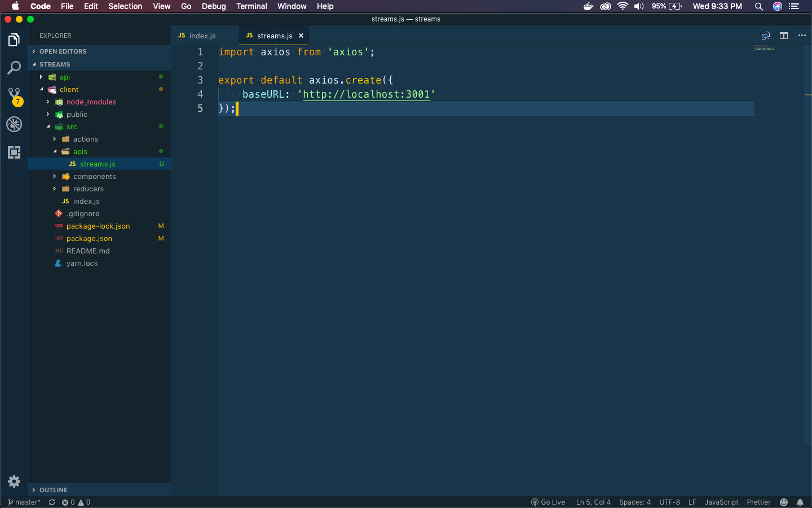The image size is (812, 508).
Task: Split the editor to the right
Action: 784,36
